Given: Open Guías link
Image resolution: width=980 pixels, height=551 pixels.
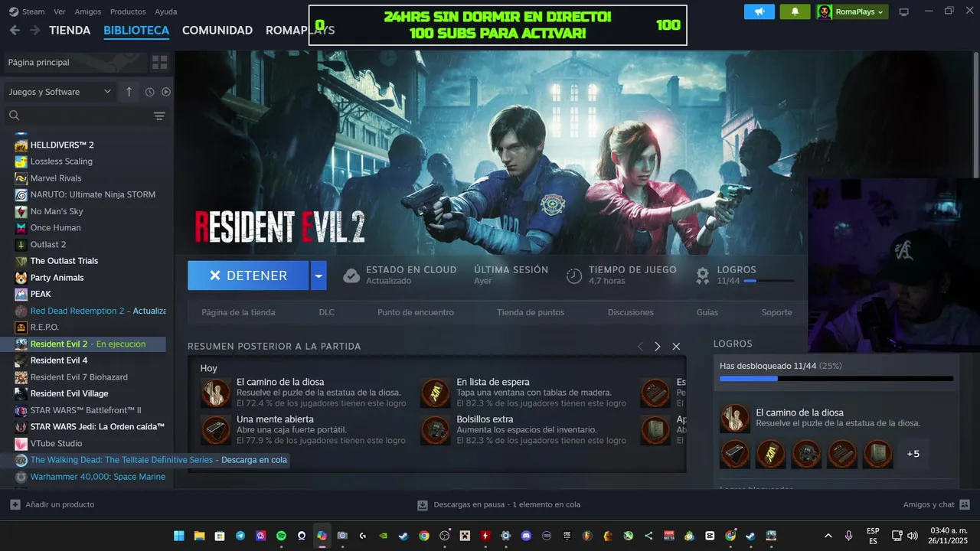Looking at the screenshot, I should 707,312.
